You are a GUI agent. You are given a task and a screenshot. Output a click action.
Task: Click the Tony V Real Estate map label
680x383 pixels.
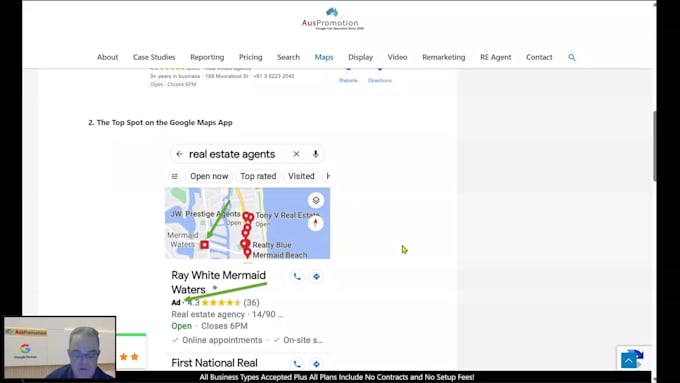pyautogui.click(x=288, y=215)
